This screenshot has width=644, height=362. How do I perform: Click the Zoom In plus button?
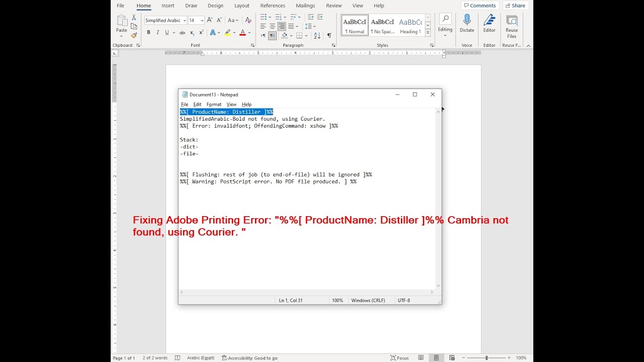point(509,358)
